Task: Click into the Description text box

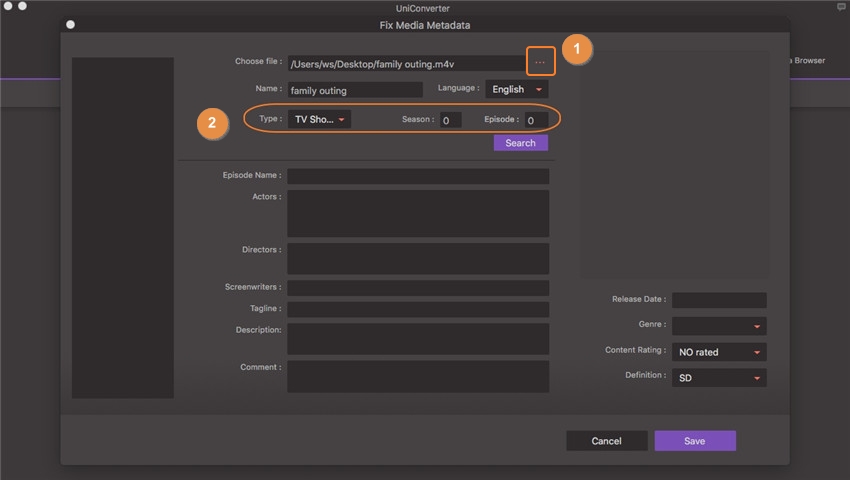Action: point(418,339)
